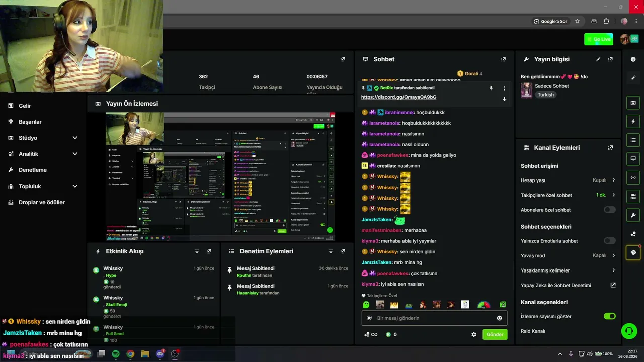
Task: Pop out the Sohbet chat panel
Action: (x=503, y=59)
